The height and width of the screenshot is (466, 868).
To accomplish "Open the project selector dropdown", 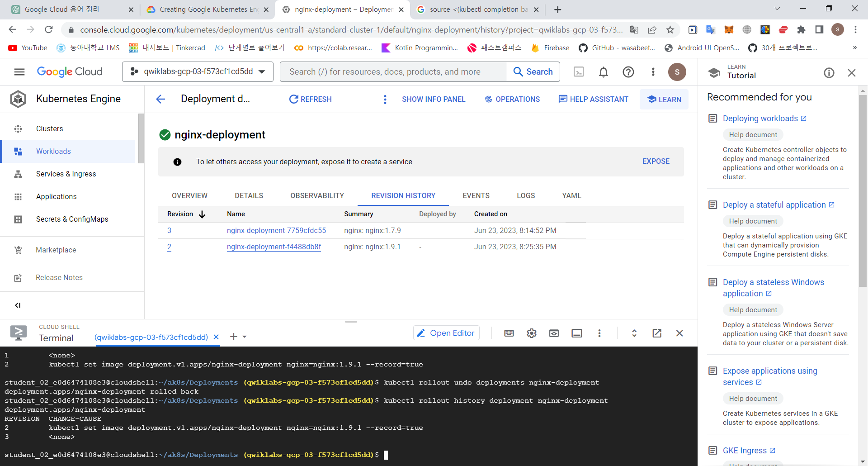I will click(x=198, y=72).
